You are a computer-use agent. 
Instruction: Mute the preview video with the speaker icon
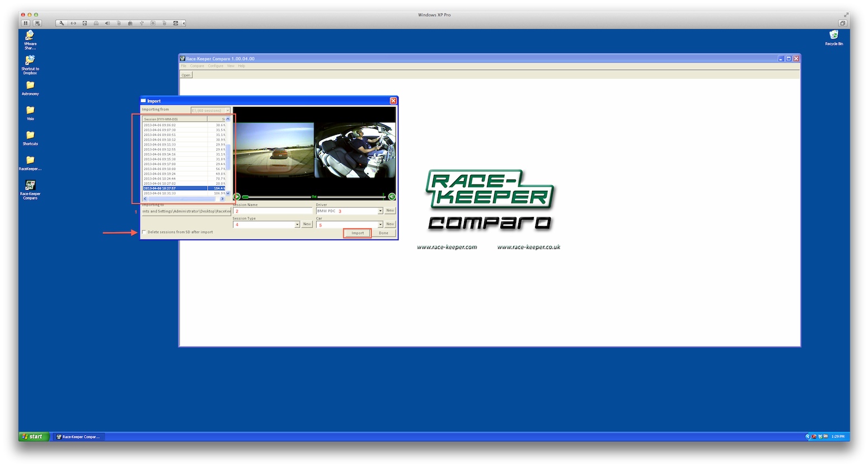(392, 197)
